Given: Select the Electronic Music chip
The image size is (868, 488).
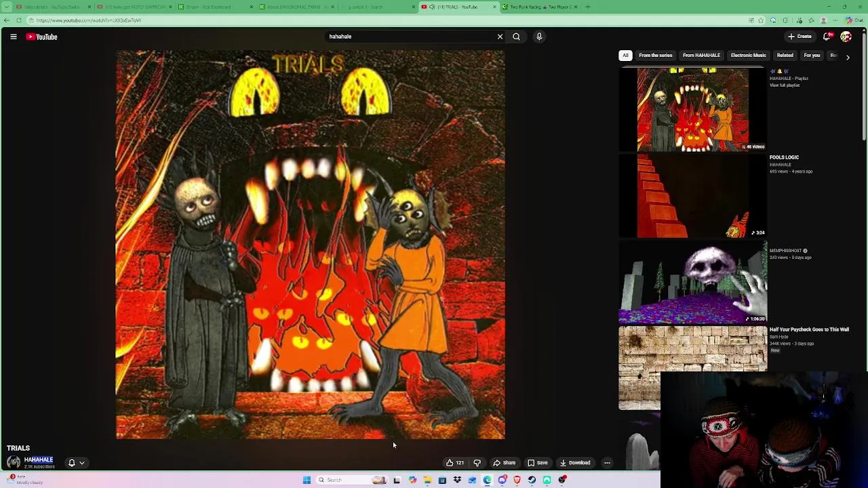Looking at the screenshot, I should 748,56.
